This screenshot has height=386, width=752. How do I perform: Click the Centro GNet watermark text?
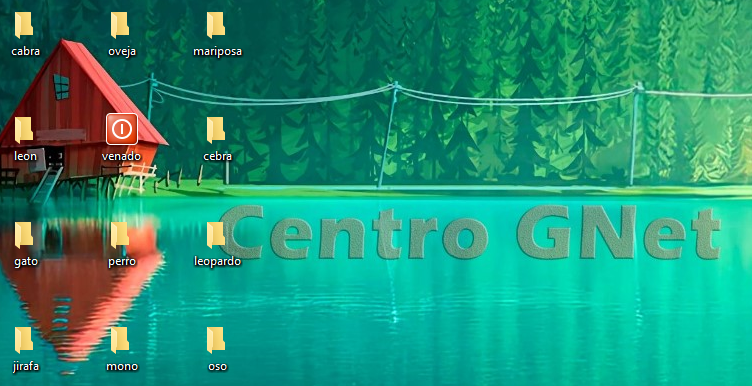472,233
